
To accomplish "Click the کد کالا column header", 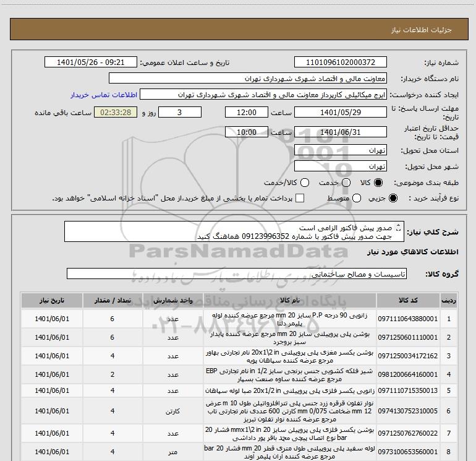I will (x=408, y=301).
